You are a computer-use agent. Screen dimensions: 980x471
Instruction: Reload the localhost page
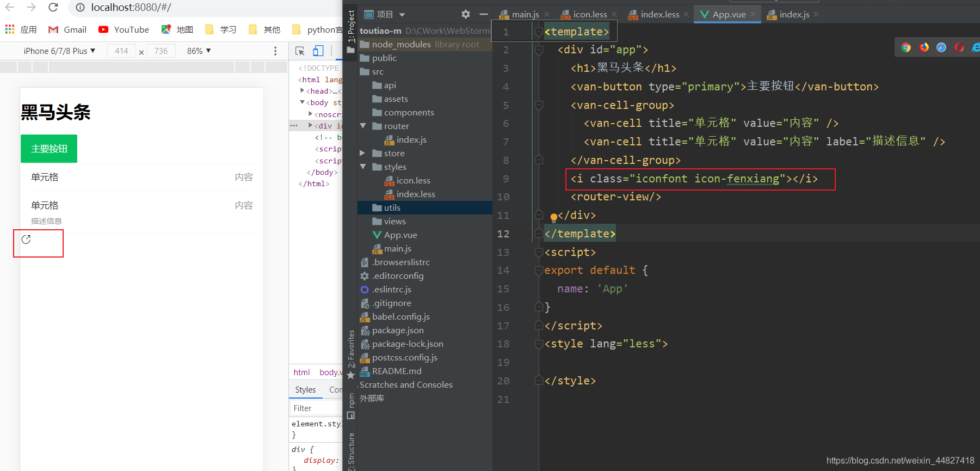coord(53,7)
